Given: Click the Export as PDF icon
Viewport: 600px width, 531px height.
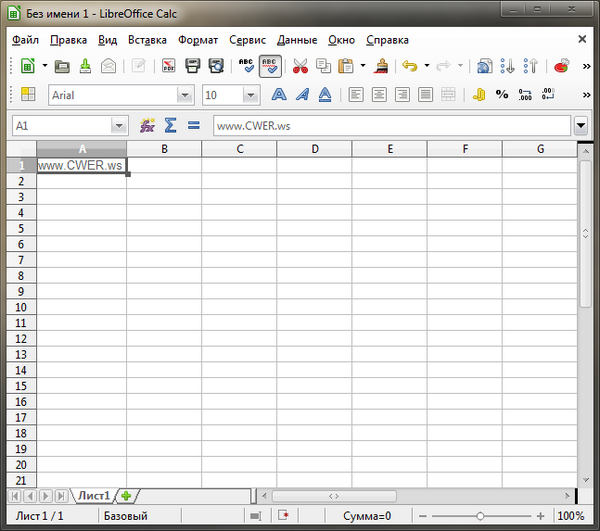Looking at the screenshot, I should click(x=167, y=66).
